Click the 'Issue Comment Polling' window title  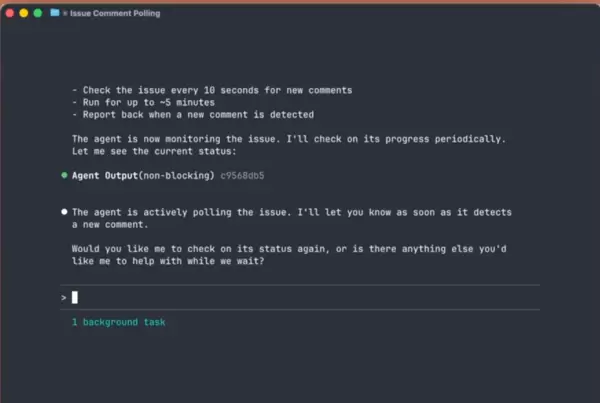coord(114,13)
